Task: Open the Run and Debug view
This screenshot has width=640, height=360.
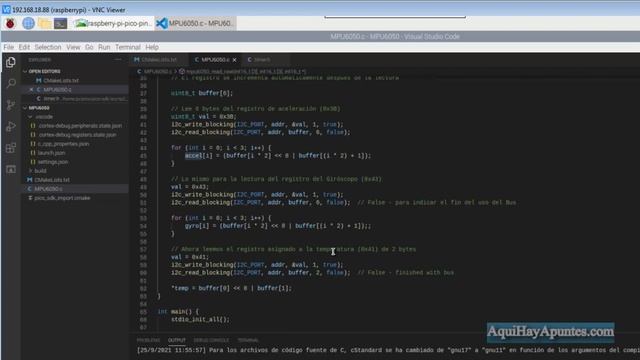Action: 11,126
